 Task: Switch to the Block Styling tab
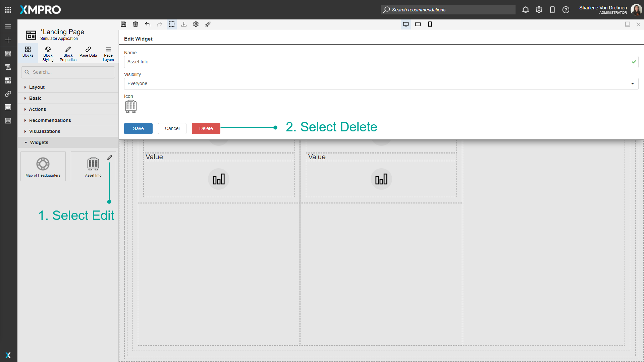[48, 54]
